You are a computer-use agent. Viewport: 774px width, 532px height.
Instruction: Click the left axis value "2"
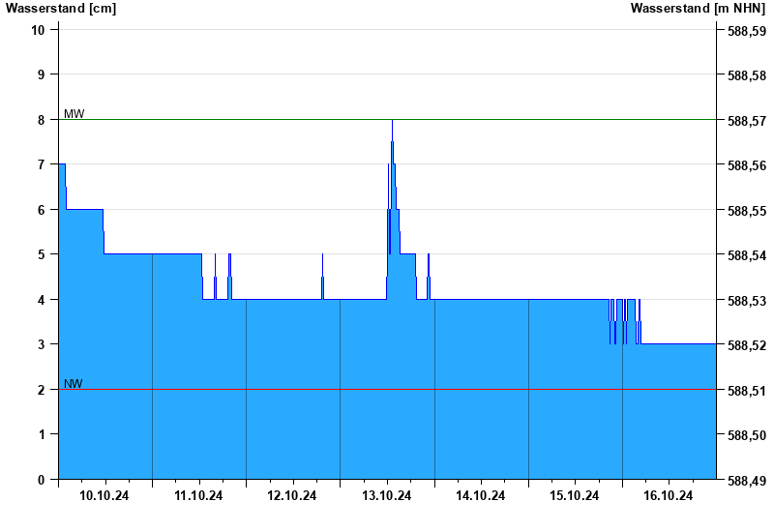point(41,390)
